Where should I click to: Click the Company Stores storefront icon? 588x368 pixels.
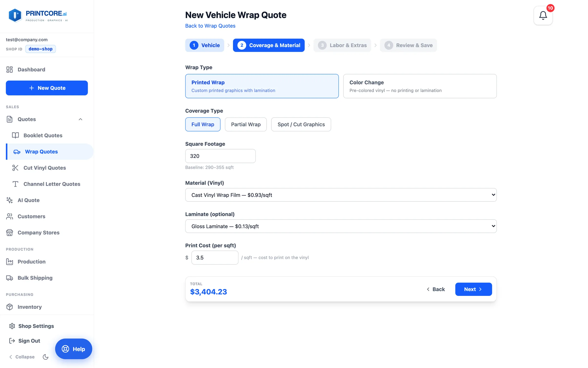click(10, 233)
